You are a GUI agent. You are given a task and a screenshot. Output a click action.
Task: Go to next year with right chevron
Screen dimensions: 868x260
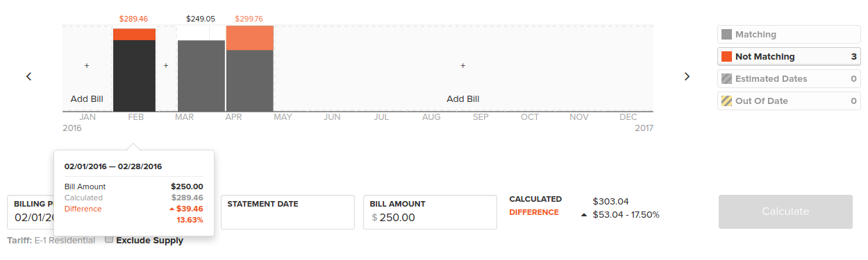[687, 76]
